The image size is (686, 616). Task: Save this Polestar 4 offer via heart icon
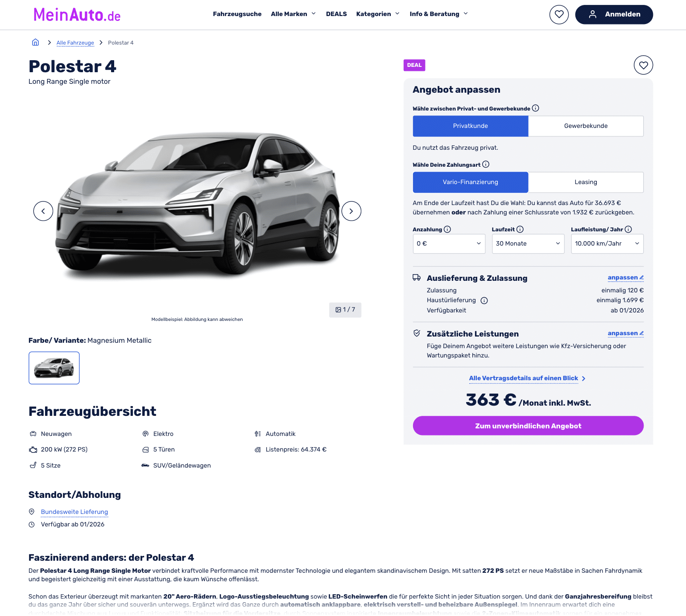tap(643, 65)
